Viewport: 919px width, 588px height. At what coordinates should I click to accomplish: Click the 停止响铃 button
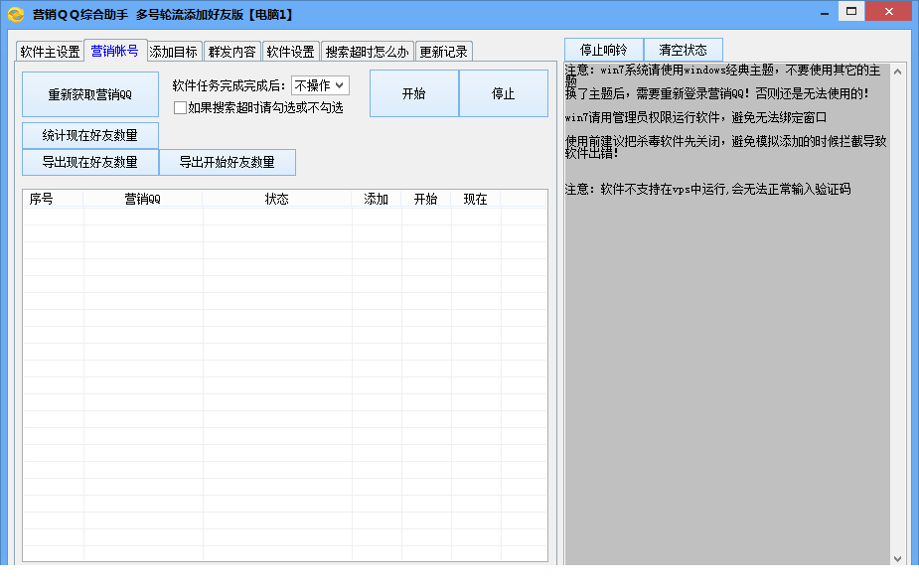pos(604,50)
